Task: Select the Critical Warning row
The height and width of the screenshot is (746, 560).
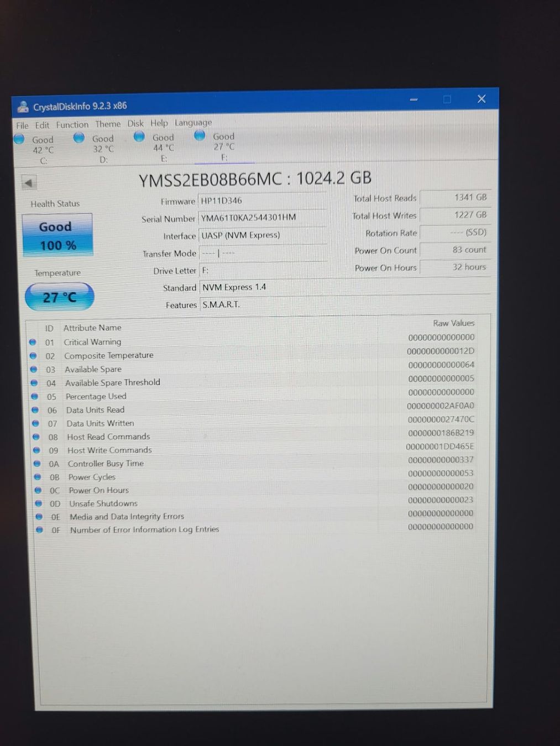Action: (252, 341)
